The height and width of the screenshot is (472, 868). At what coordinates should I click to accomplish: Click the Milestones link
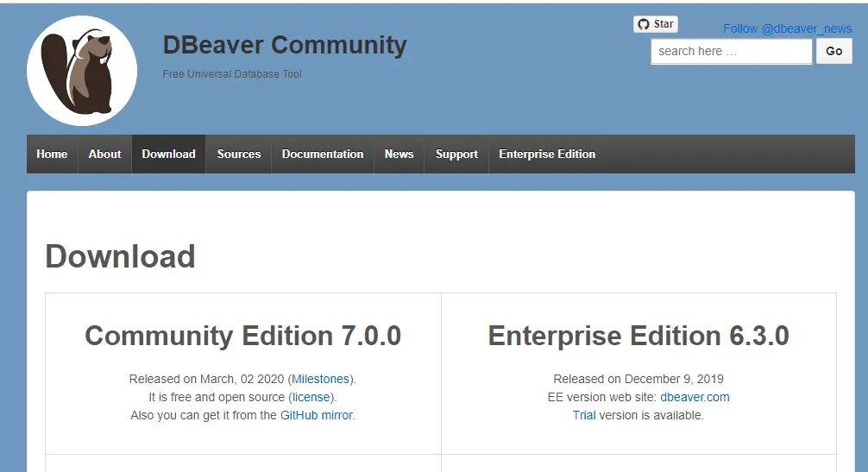click(x=320, y=379)
